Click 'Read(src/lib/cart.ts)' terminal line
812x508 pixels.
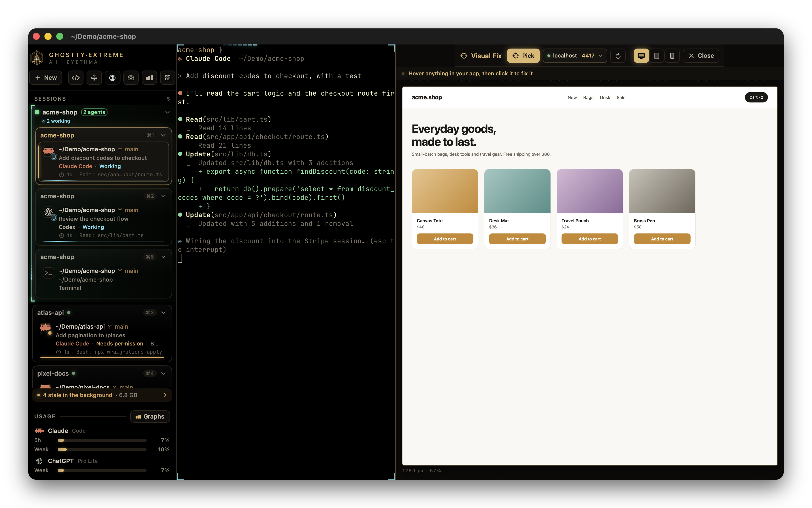click(x=228, y=119)
